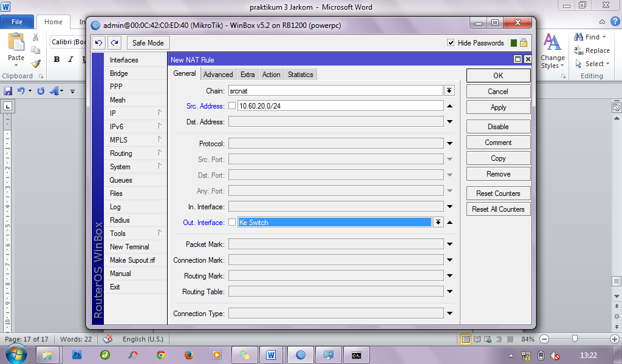Click the Reset Counters button
The image size is (622, 364).
click(x=498, y=194)
